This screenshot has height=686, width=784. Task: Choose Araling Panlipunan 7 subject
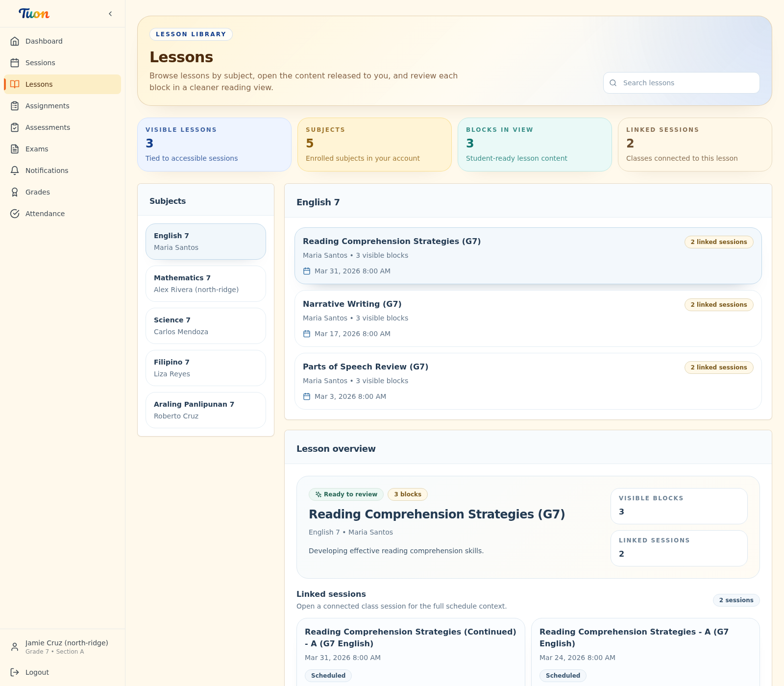205,410
